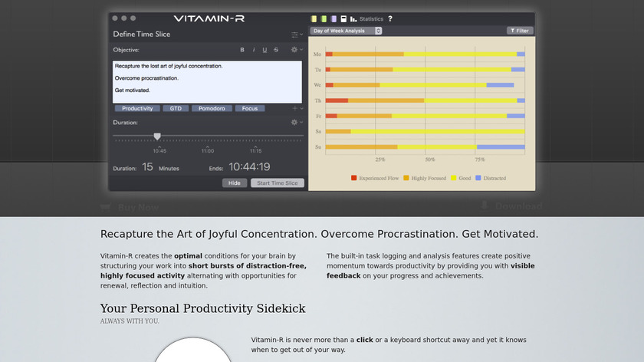
Task: Click the 11:00 marker on the duration timeline
Action: 208,150
